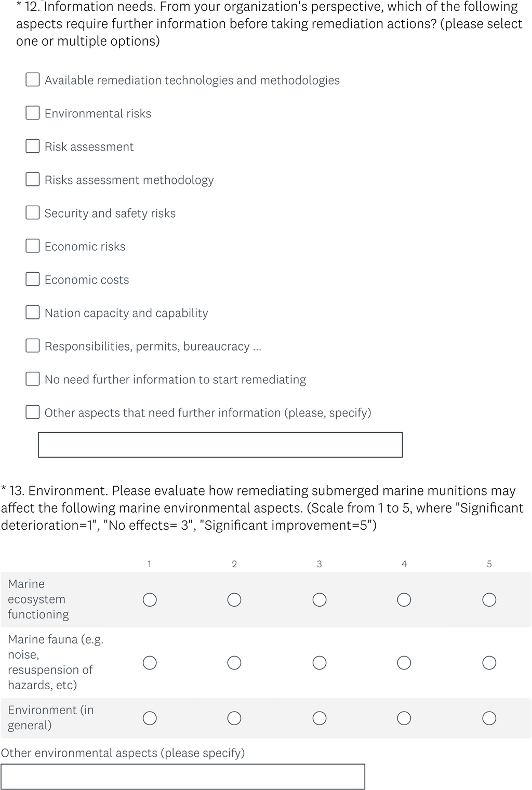The image size is (532, 790).
Task: Select Nation capacity and capability
Action: (33, 312)
